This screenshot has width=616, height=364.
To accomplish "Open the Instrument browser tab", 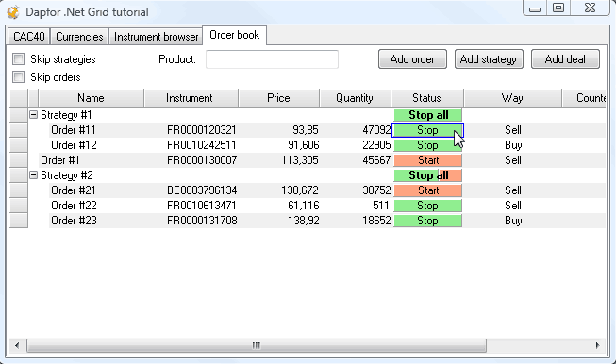I will pyautogui.click(x=156, y=37).
